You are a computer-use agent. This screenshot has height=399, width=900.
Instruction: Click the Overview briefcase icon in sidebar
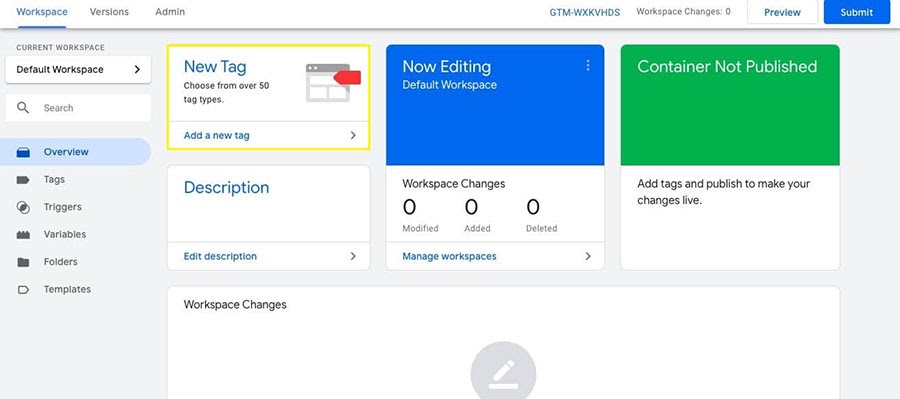23,152
